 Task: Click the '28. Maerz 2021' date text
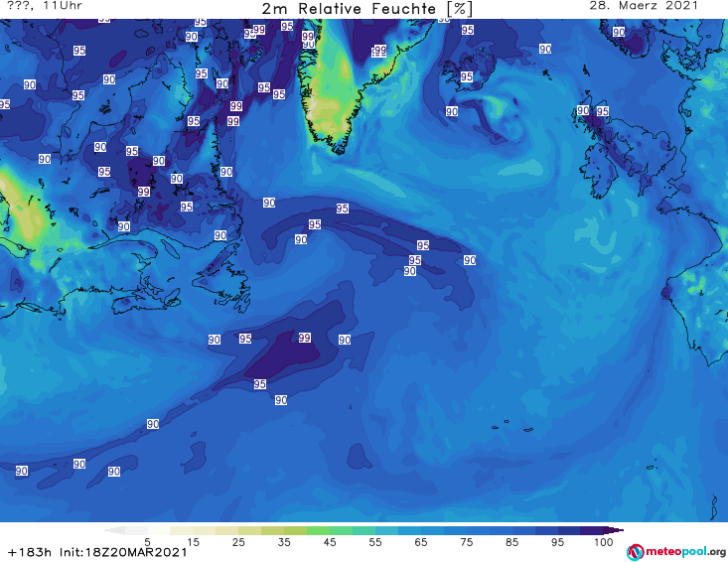click(644, 6)
